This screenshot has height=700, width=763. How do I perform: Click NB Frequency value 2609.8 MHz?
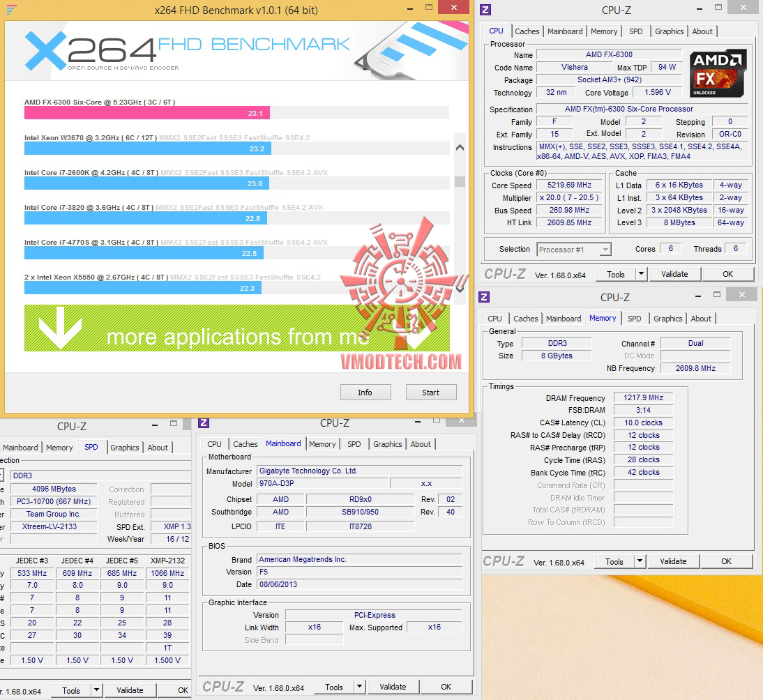tap(695, 368)
